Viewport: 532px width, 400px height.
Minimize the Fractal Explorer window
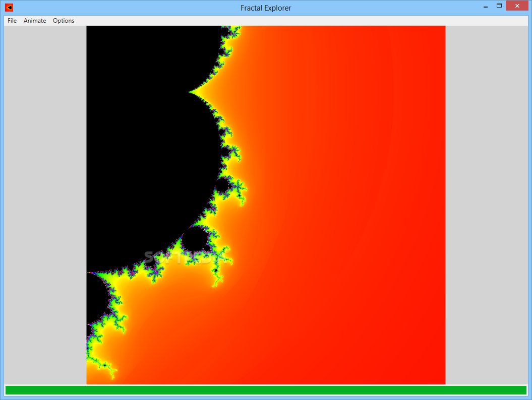pos(486,6)
